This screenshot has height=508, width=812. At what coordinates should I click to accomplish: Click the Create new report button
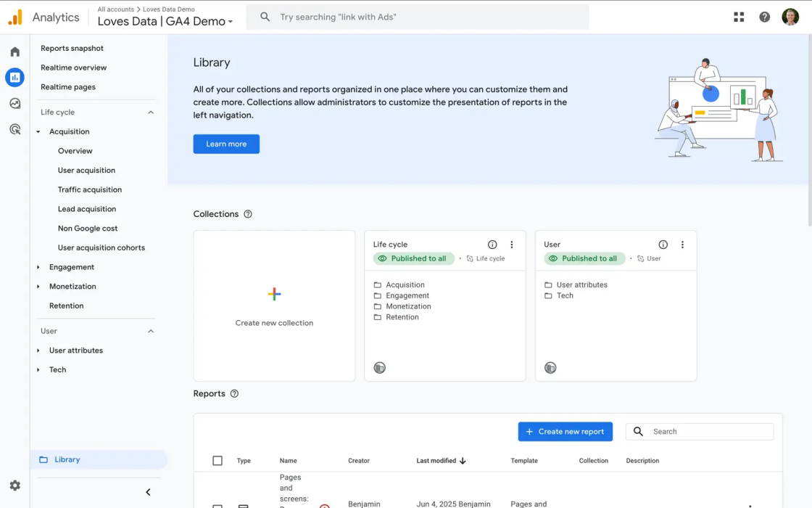[565, 431]
